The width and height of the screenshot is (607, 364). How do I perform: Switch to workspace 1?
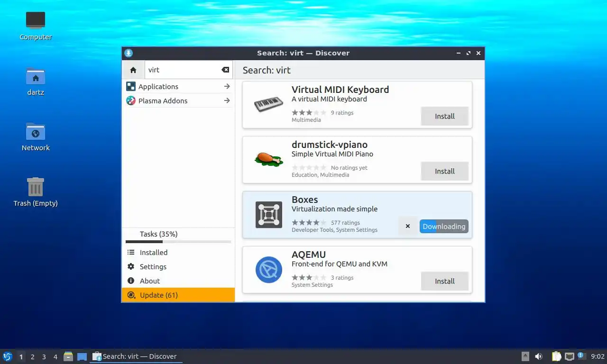21,357
